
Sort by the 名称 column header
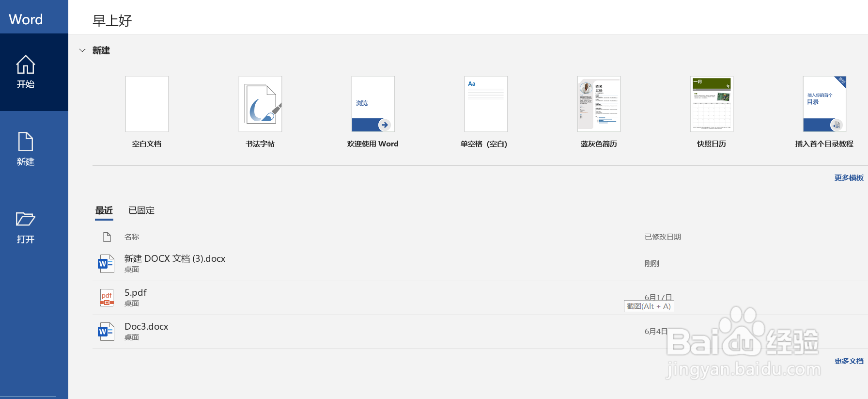coord(132,237)
